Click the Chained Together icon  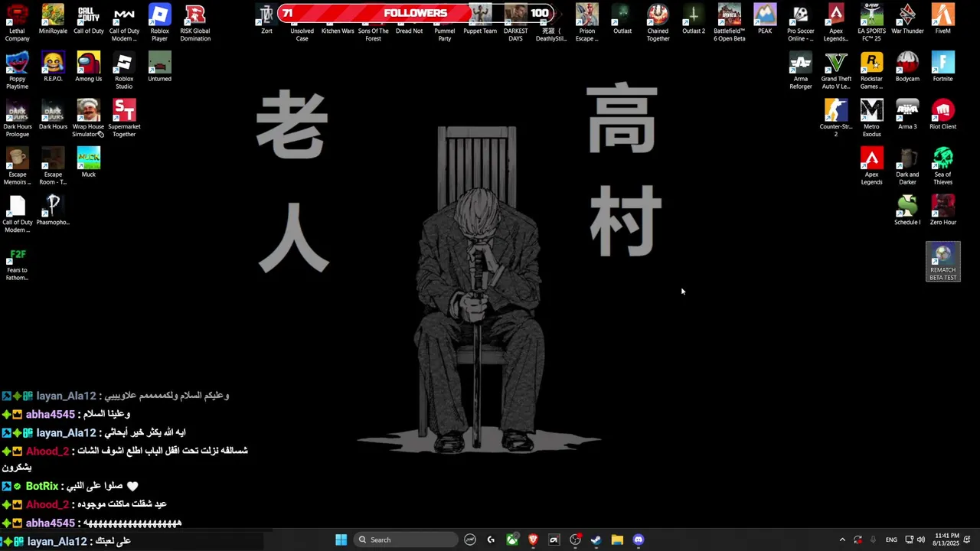(x=658, y=23)
